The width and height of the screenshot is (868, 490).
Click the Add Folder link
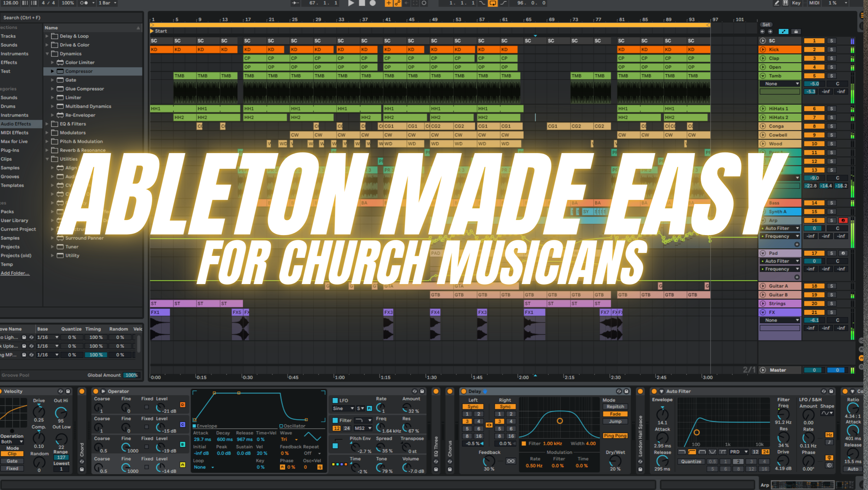tap(15, 273)
